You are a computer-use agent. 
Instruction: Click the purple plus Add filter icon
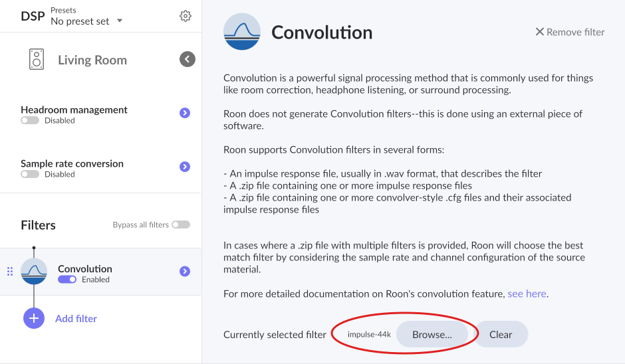pos(34,318)
